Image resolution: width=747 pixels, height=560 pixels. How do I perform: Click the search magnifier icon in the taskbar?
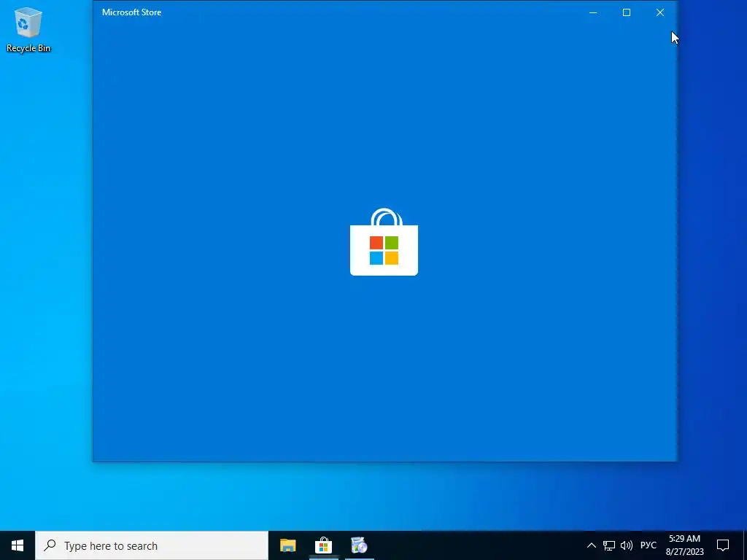point(50,545)
